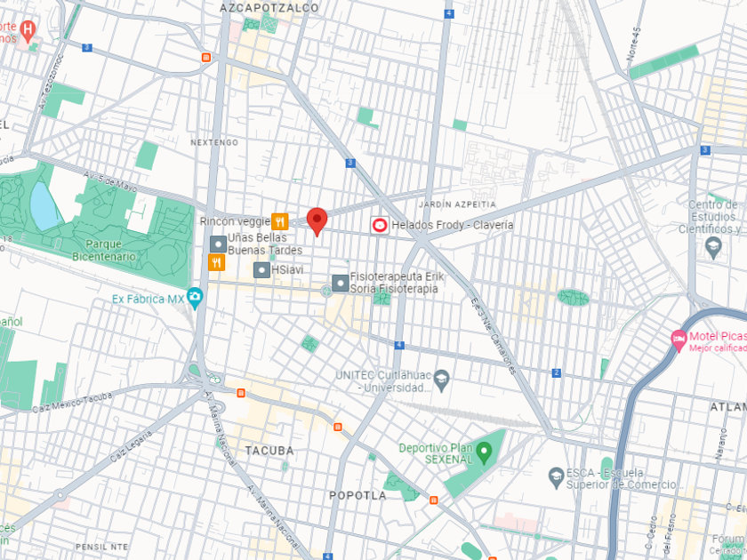Select the PENSIL NTE neighborhood label
The image size is (747, 560).
point(102,548)
